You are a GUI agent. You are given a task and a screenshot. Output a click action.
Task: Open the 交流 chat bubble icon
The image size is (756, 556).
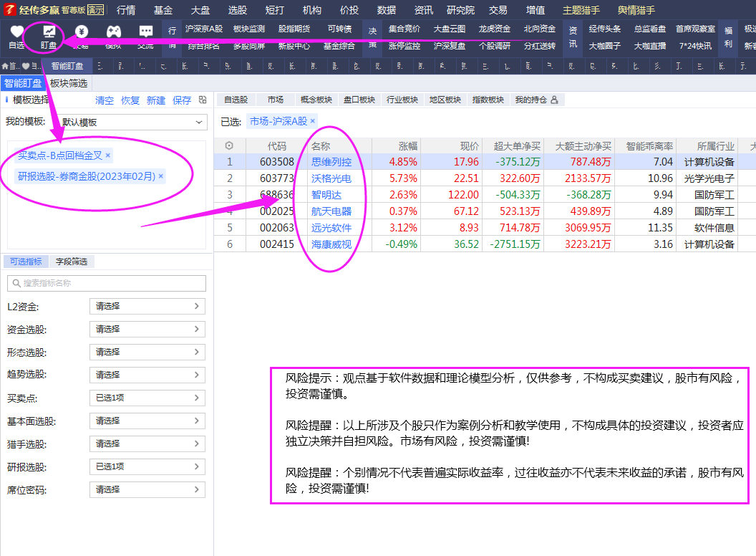145,32
